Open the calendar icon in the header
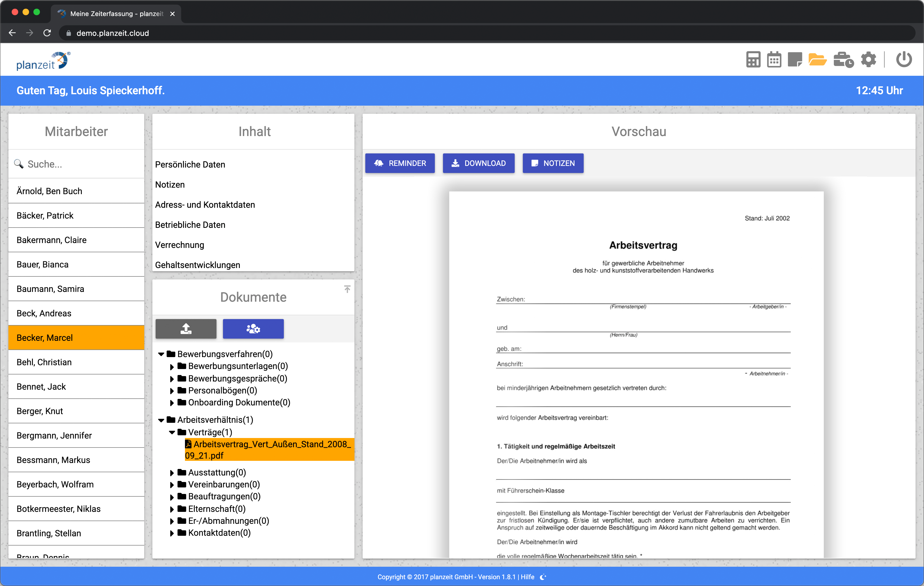 point(774,60)
